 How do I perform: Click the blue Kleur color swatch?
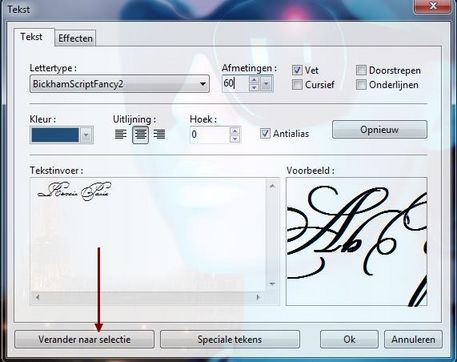(x=55, y=135)
